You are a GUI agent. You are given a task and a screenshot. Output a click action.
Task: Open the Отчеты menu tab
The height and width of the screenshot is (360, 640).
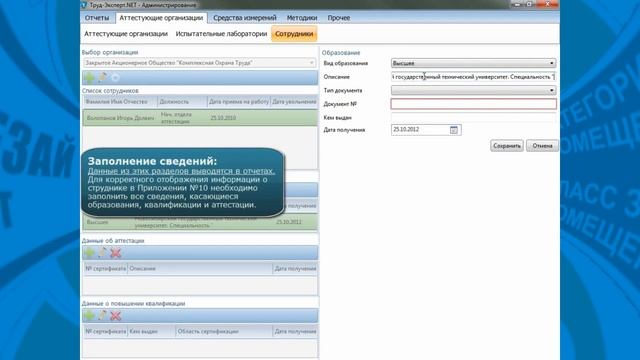(97, 18)
